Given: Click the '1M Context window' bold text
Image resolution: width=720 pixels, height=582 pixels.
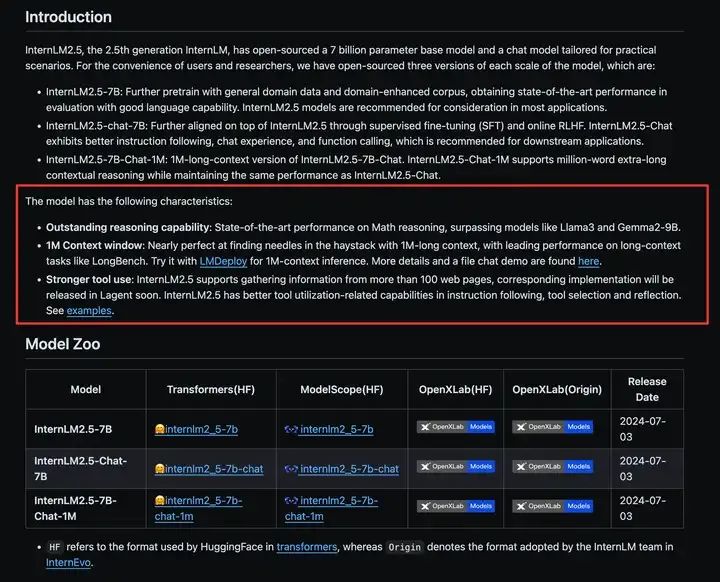Looking at the screenshot, I should 95,246.
